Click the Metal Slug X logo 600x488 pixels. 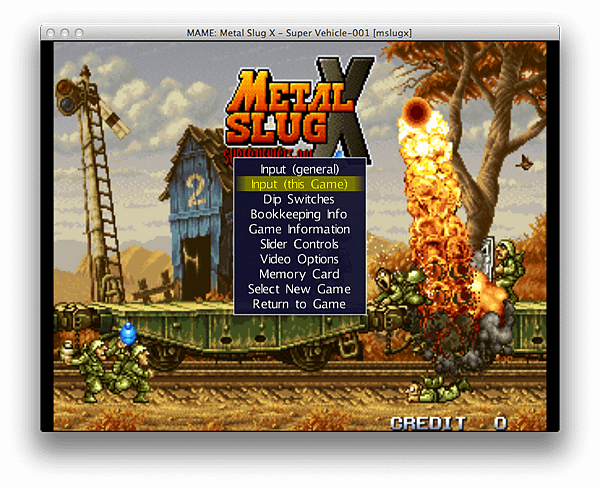click(300, 109)
